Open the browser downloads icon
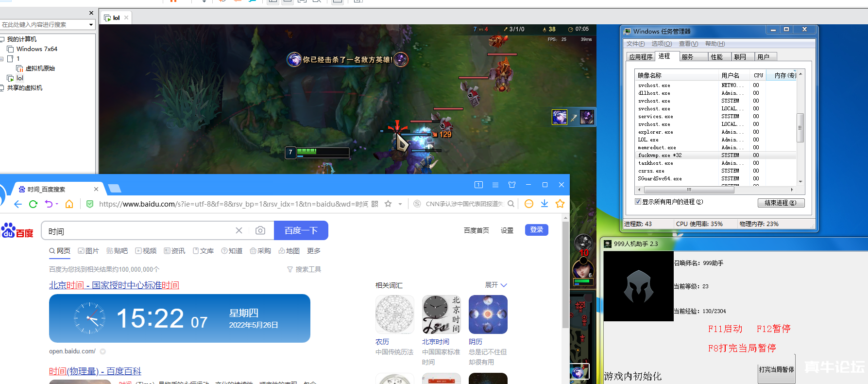Image resolution: width=868 pixels, height=384 pixels. (545, 204)
